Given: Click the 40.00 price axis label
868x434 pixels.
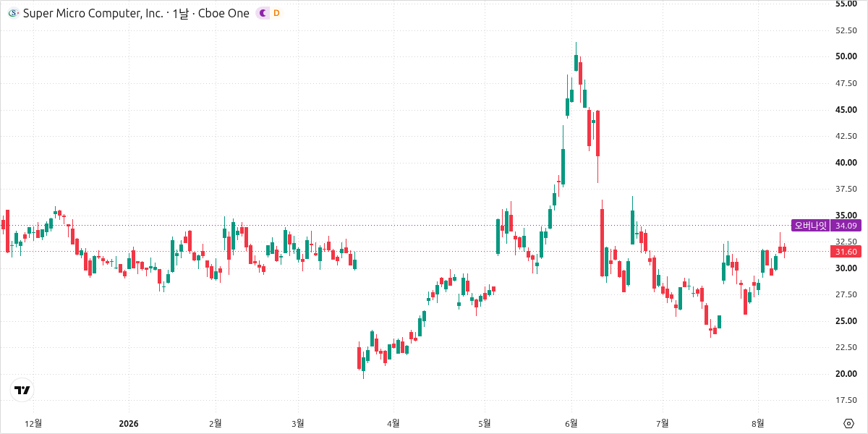Looking at the screenshot, I should click(x=846, y=163).
